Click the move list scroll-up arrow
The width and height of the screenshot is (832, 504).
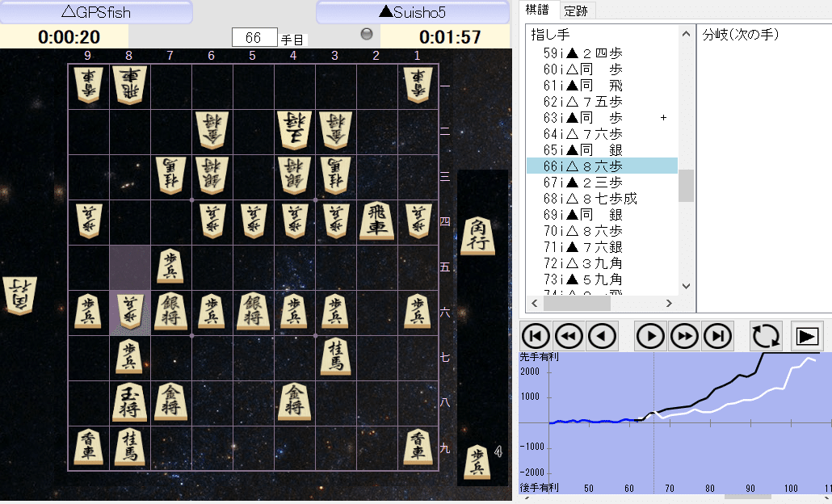[685, 32]
